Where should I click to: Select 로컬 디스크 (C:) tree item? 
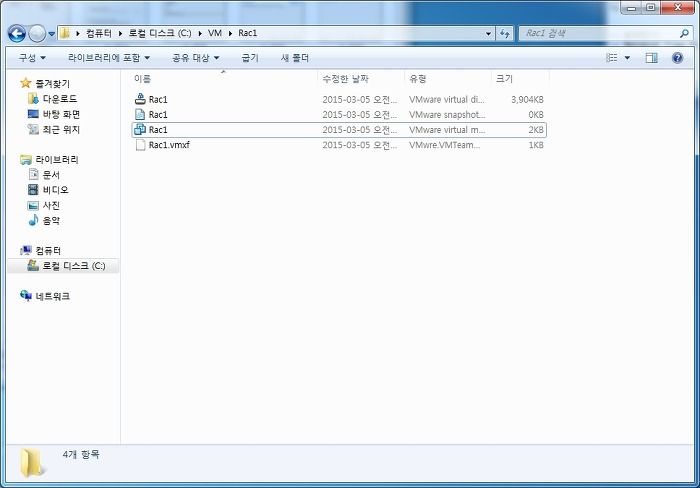63,266
